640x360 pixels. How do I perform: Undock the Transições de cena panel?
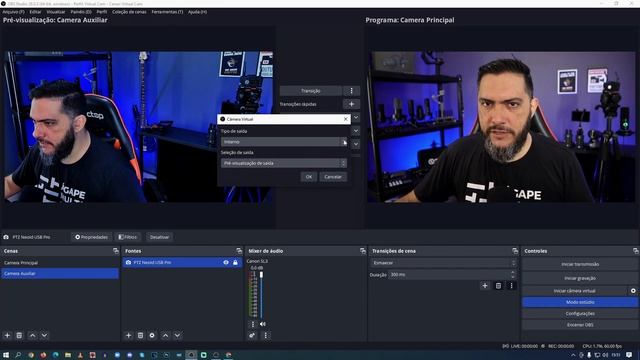[x=515, y=251]
